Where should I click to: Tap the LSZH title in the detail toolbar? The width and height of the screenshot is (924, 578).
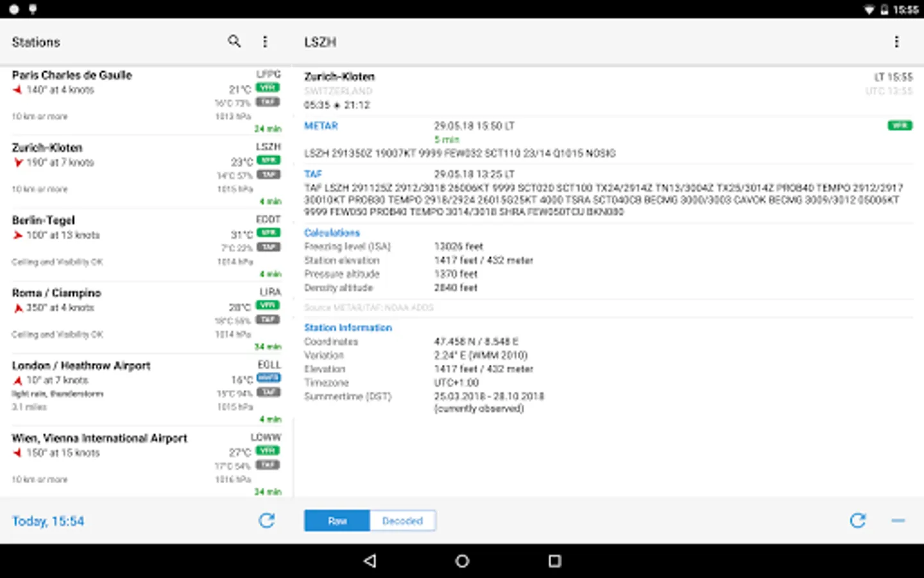click(320, 42)
